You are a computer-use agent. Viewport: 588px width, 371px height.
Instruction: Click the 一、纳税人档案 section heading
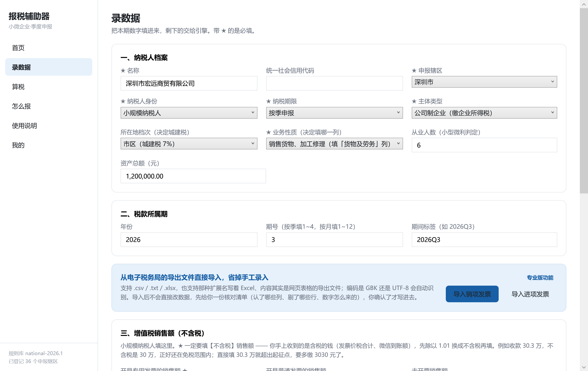[x=144, y=58]
